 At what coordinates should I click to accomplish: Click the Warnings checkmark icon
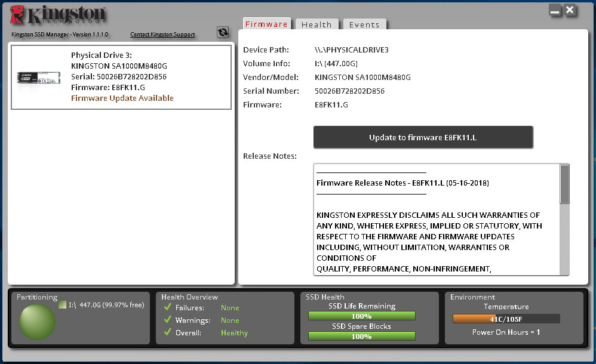[x=168, y=320]
